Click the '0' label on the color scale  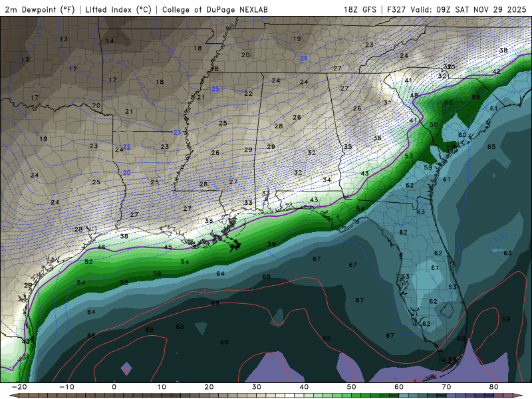pyautogui.click(x=114, y=387)
